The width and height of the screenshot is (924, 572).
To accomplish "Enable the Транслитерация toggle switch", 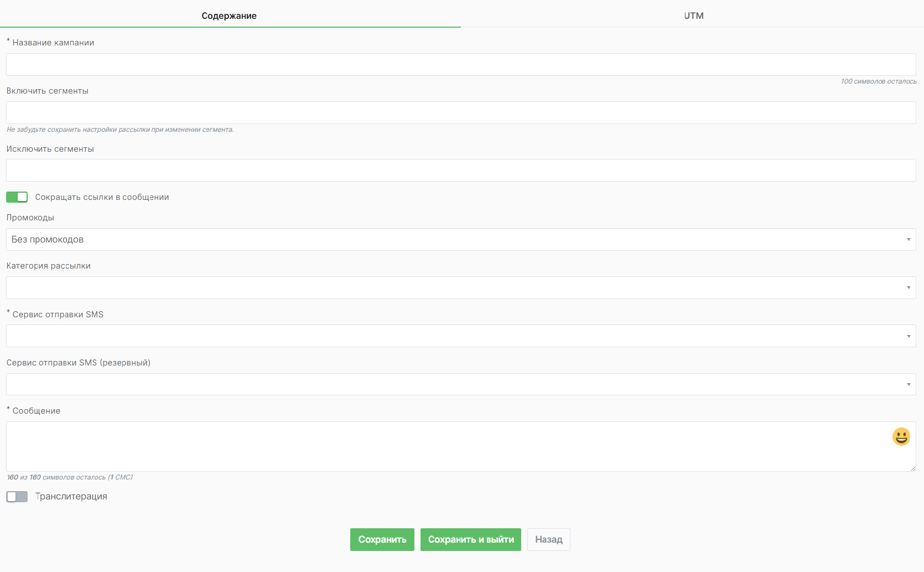I will [17, 497].
